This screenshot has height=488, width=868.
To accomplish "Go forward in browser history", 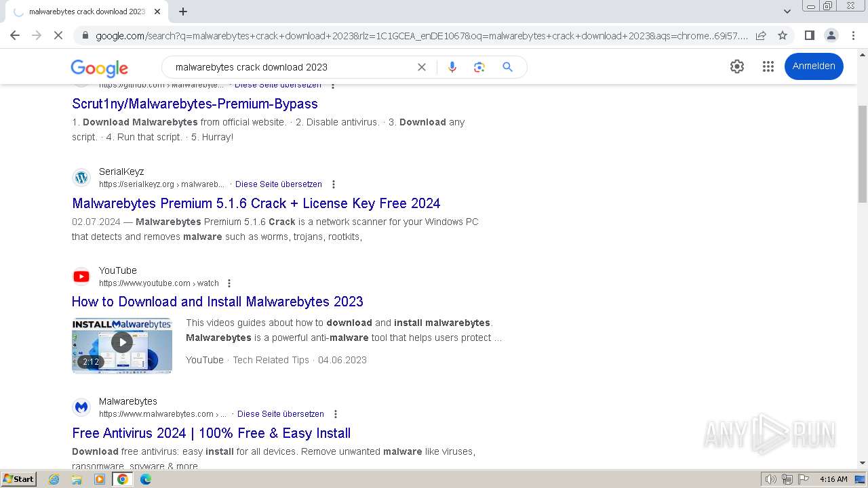I will click(x=37, y=35).
